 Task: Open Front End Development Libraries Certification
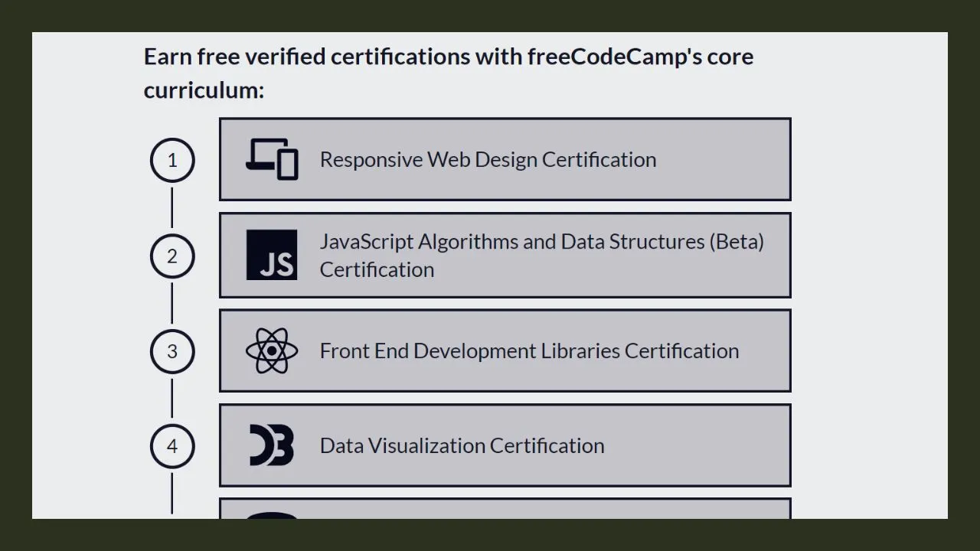coord(505,350)
